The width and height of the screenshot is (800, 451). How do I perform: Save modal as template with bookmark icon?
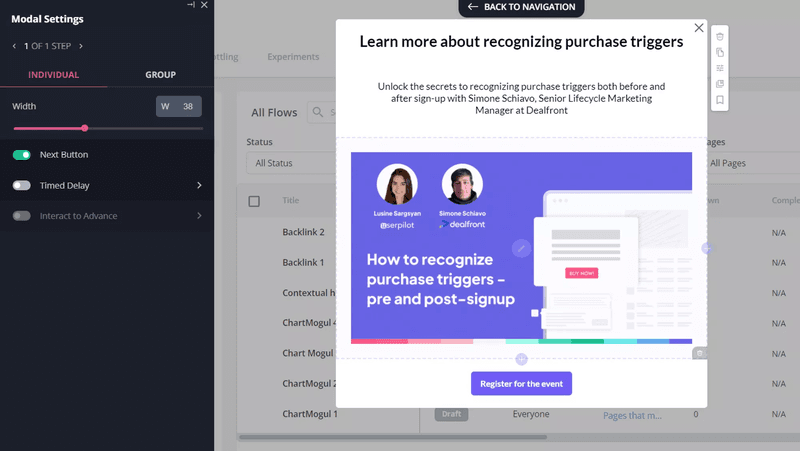pyautogui.click(x=721, y=100)
